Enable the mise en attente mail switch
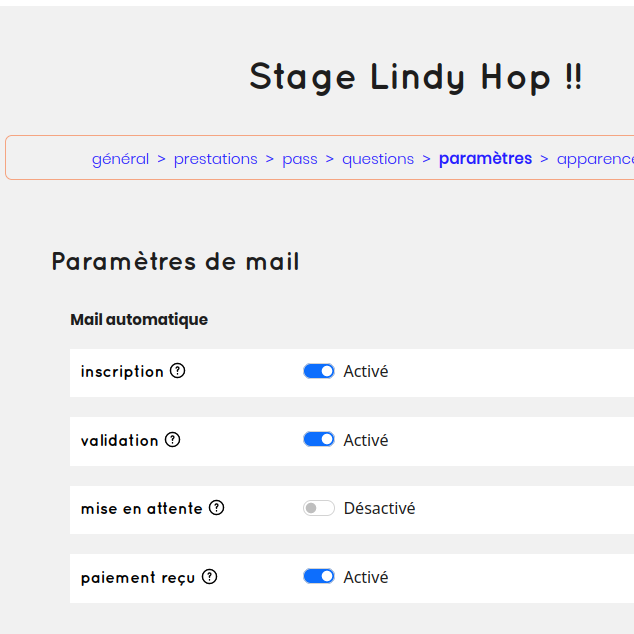This screenshot has width=634, height=634. (319, 508)
